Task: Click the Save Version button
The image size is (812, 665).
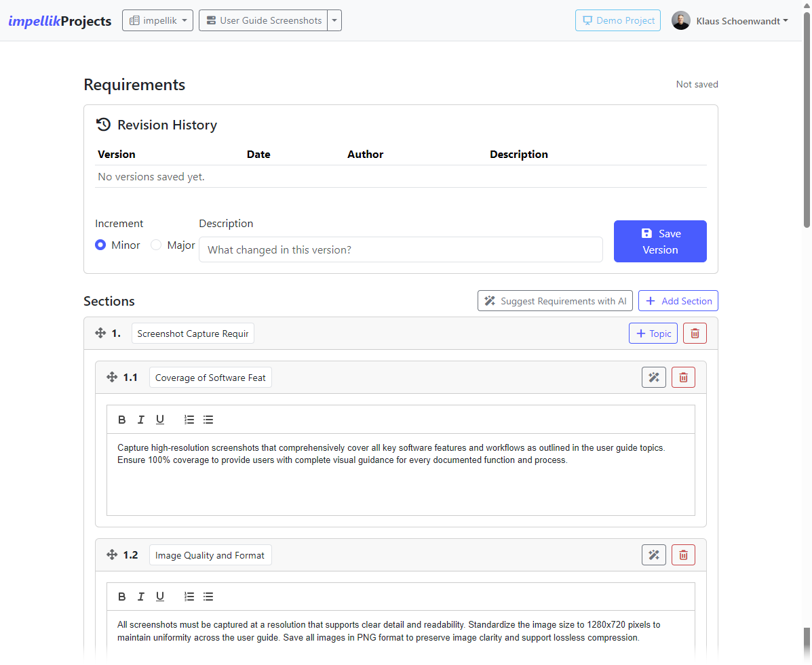Action: click(x=660, y=241)
